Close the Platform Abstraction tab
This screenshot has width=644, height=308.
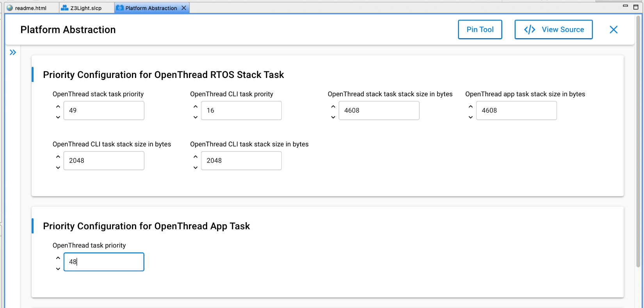point(184,8)
